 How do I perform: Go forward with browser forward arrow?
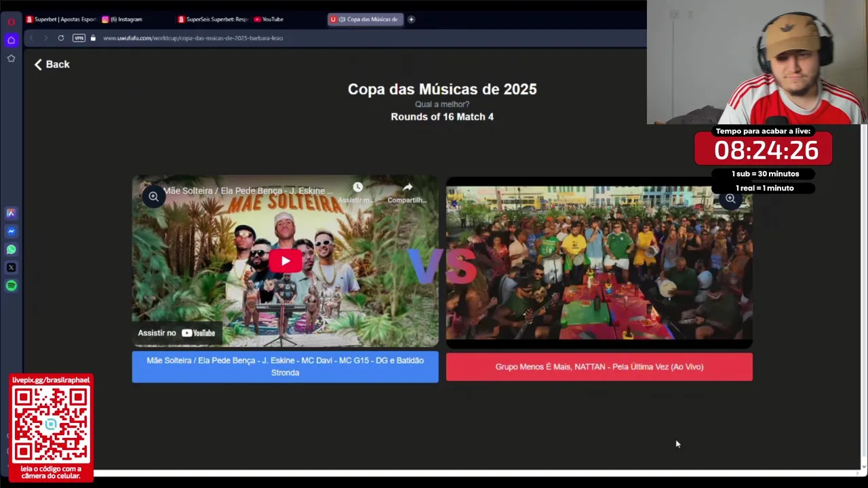tap(45, 38)
